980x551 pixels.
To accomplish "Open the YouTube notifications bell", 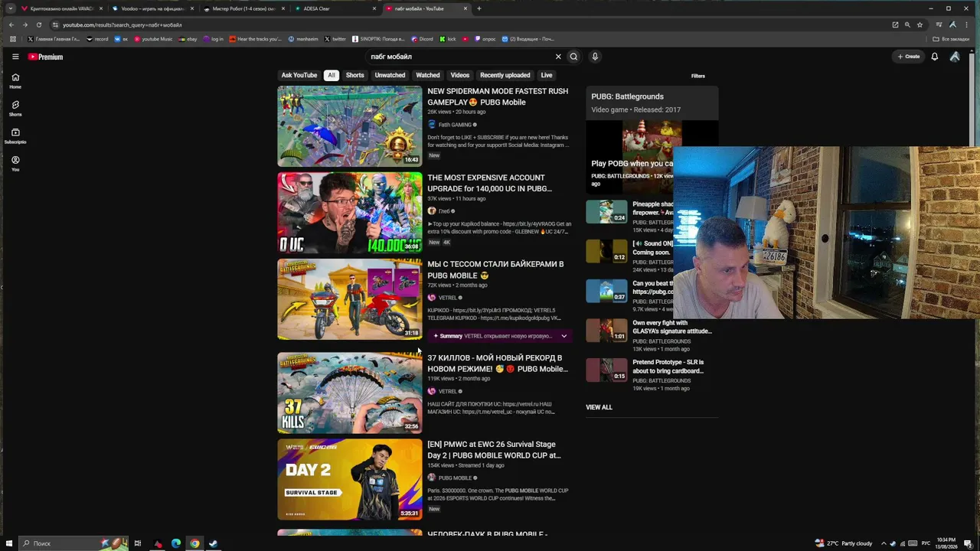I will [x=935, y=57].
